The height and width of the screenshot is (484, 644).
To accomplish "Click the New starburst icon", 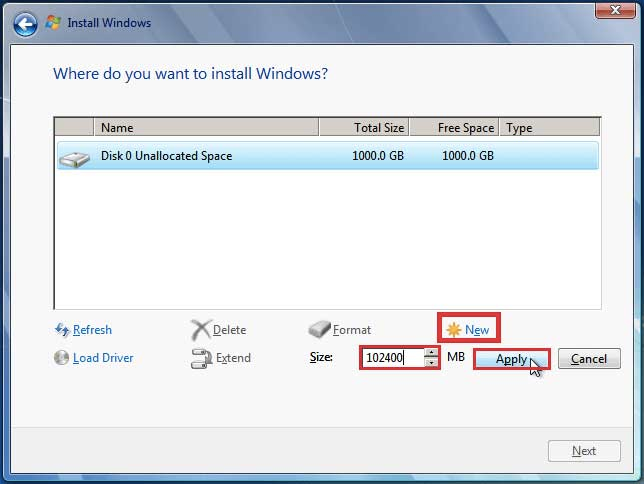I will (453, 330).
